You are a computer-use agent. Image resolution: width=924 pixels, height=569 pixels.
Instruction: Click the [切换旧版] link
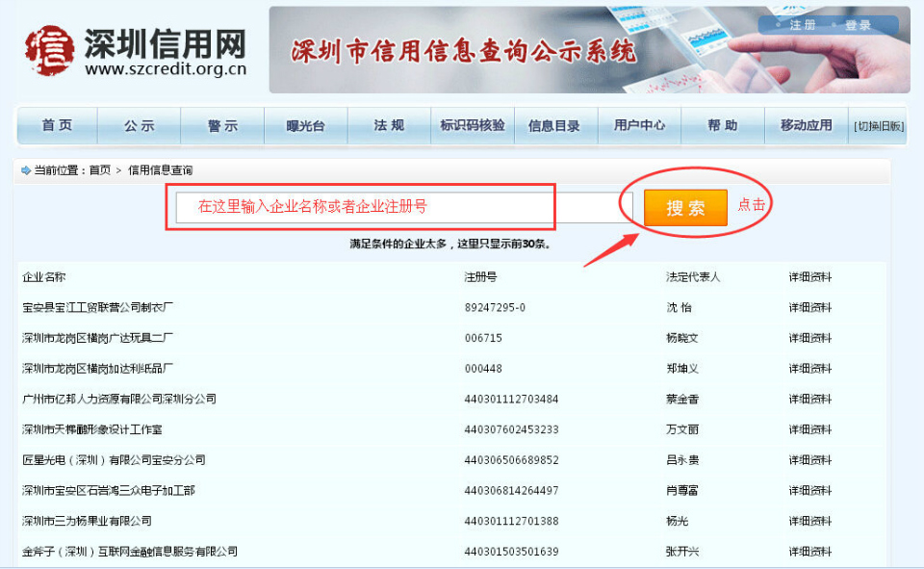[x=879, y=126]
